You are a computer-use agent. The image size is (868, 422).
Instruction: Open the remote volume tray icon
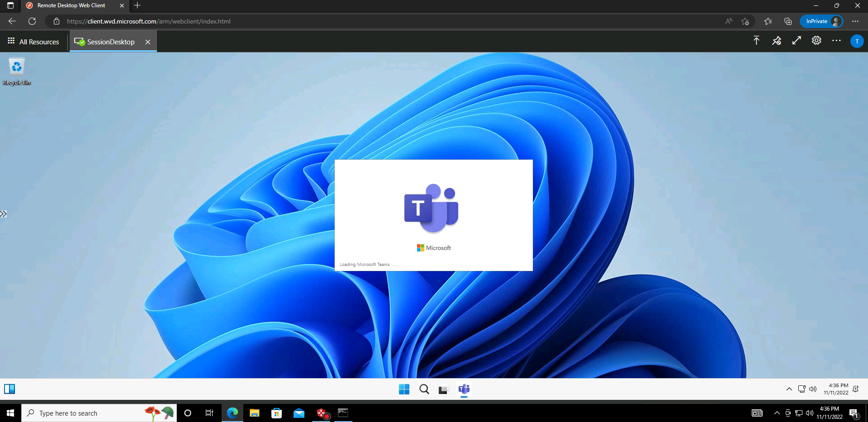(x=813, y=389)
